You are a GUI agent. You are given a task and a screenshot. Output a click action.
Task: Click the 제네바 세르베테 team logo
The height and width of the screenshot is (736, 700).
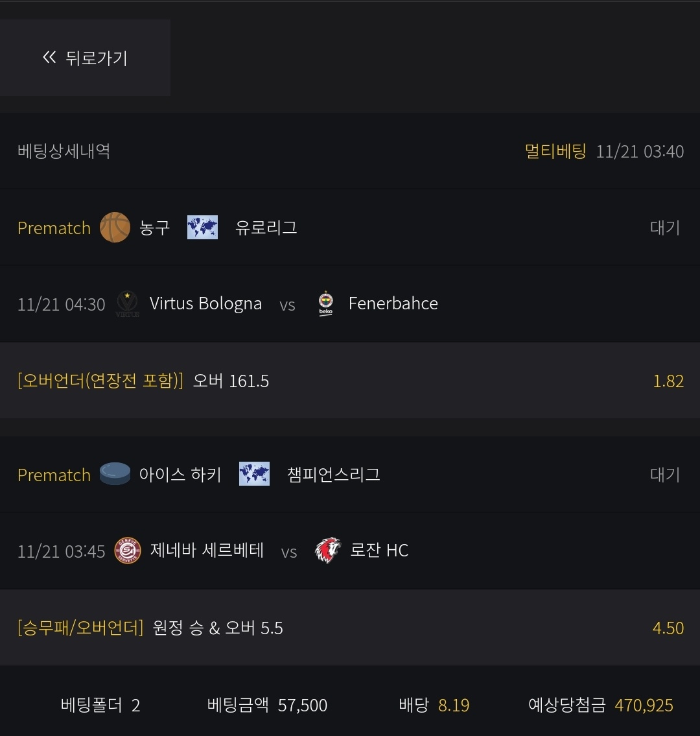point(127,551)
